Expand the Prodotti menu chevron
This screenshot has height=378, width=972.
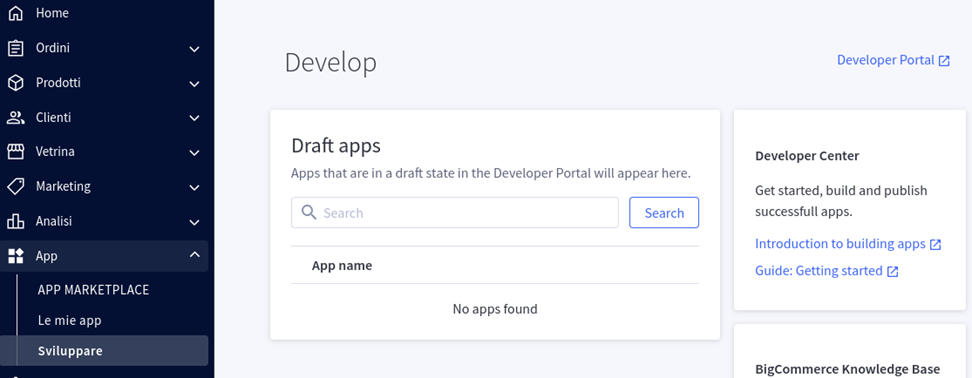point(194,84)
